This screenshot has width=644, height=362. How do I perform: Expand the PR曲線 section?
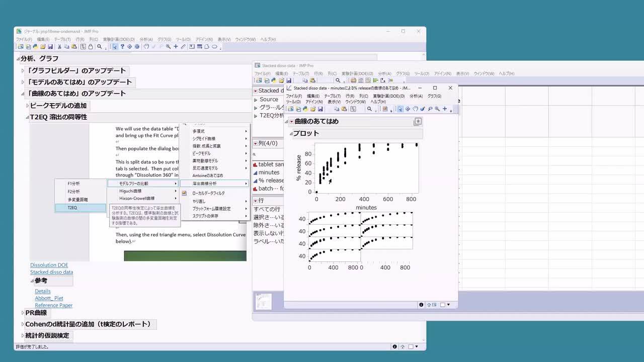(23, 313)
